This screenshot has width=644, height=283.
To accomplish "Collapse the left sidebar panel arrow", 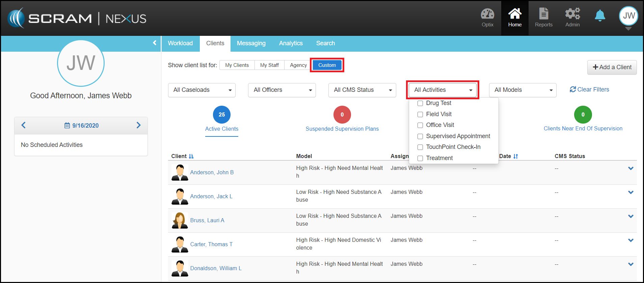I will [155, 43].
